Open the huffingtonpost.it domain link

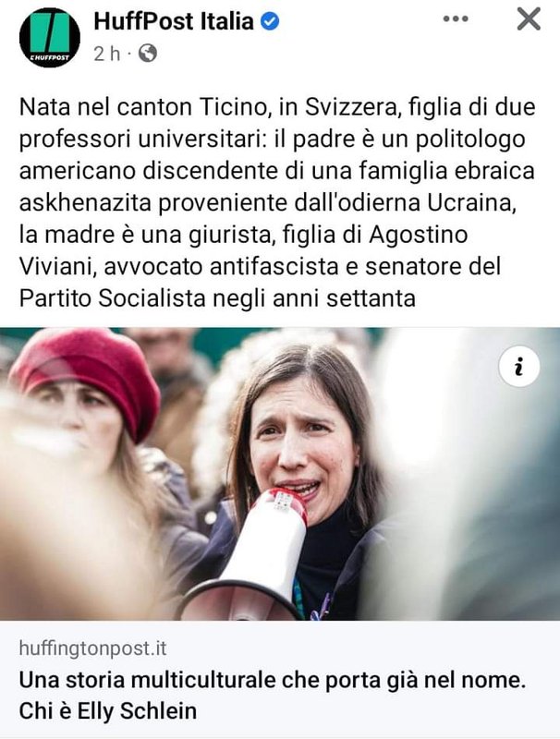(92, 648)
